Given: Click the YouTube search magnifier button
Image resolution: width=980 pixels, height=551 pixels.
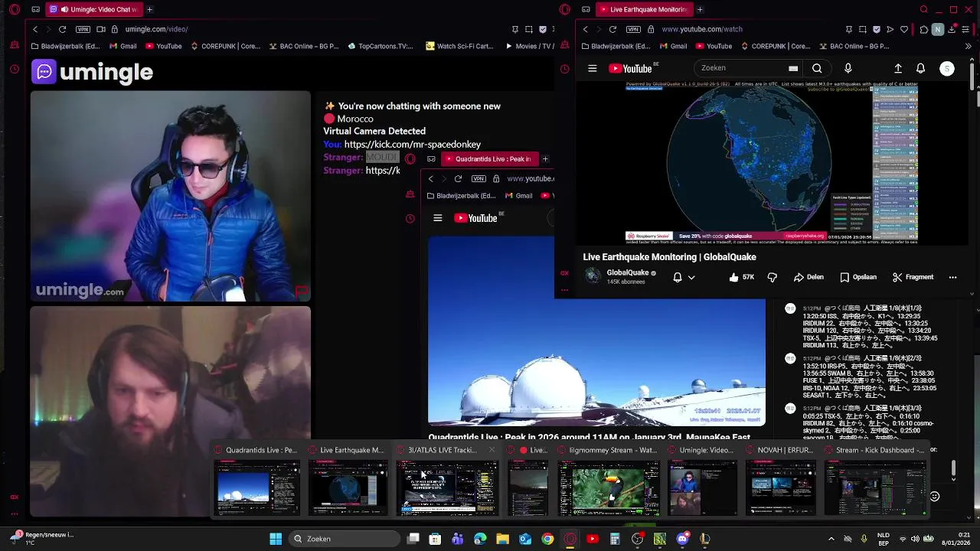Looking at the screenshot, I should [x=817, y=68].
